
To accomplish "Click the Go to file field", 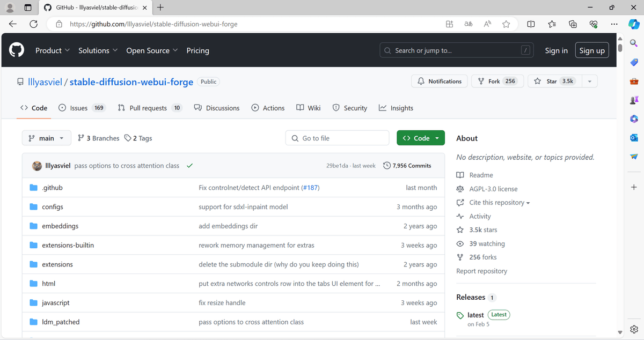I will pos(337,138).
